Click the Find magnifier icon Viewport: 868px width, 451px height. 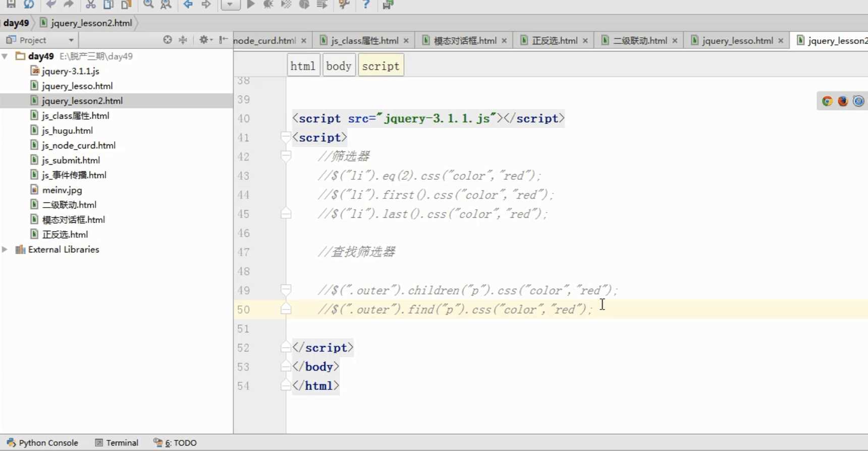(x=148, y=4)
